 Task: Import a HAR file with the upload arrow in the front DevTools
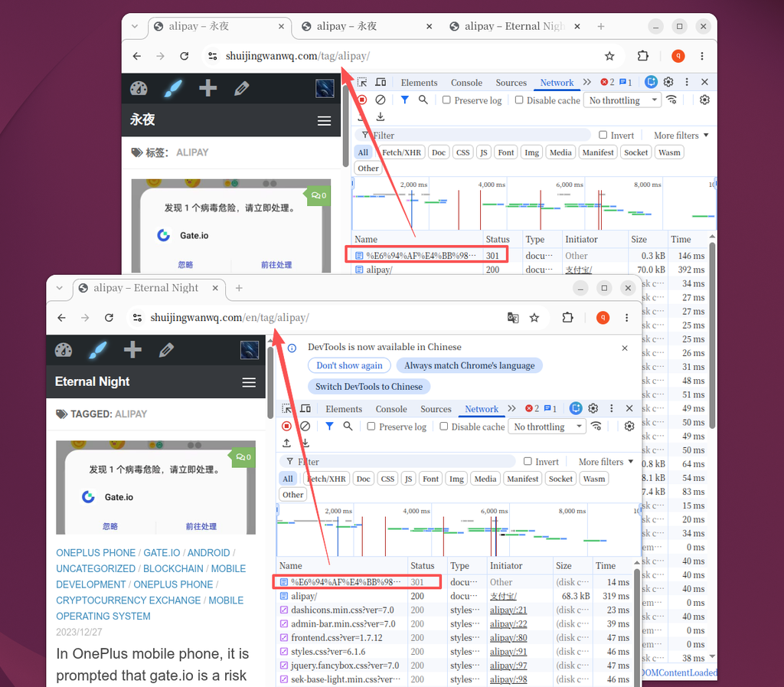(x=286, y=443)
